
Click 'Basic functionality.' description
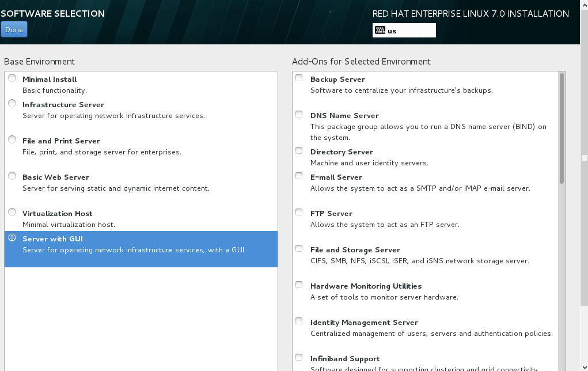(55, 90)
